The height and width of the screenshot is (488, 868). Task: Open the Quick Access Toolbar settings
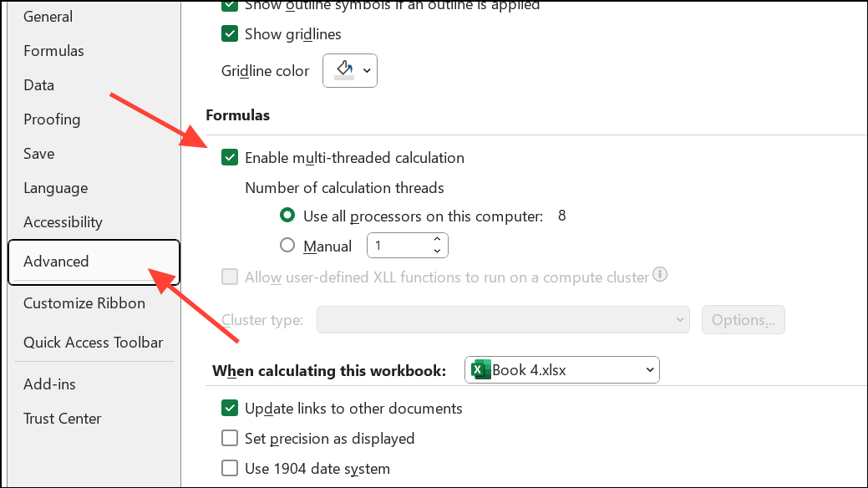pos(93,342)
